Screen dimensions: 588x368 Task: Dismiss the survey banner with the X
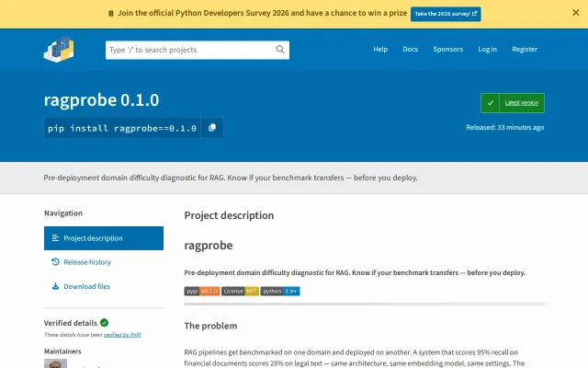coord(576,12)
